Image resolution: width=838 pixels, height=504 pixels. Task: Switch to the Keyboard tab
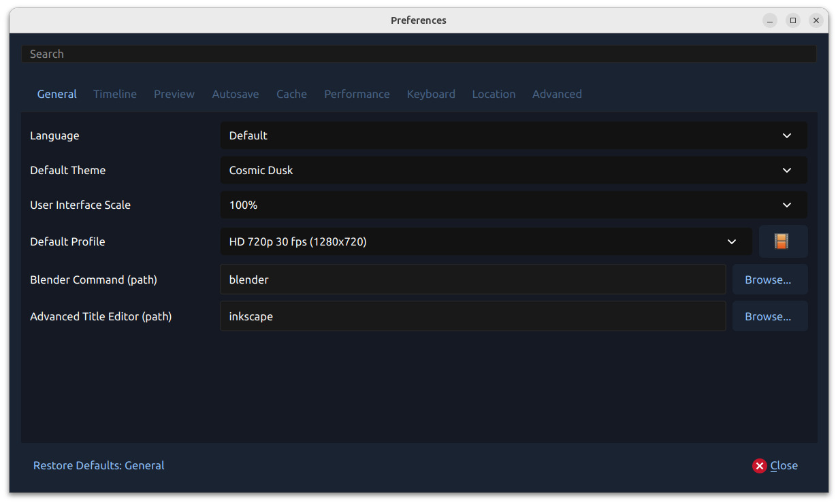(431, 94)
